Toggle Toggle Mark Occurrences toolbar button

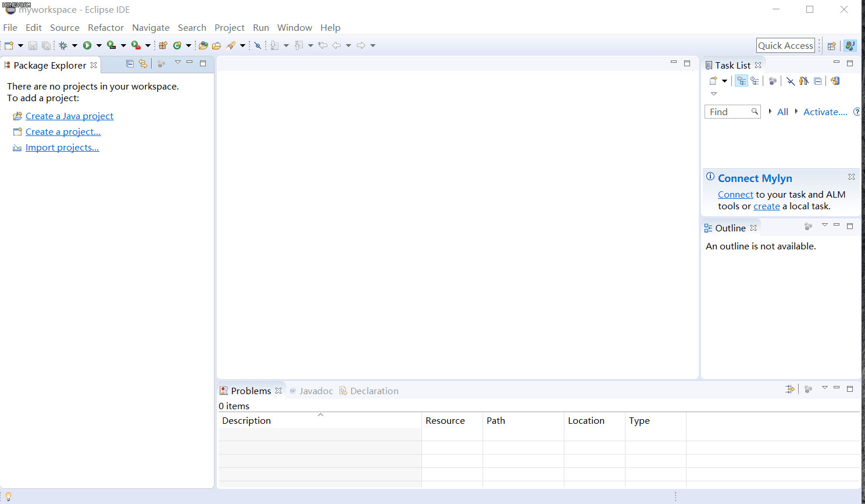coord(258,45)
